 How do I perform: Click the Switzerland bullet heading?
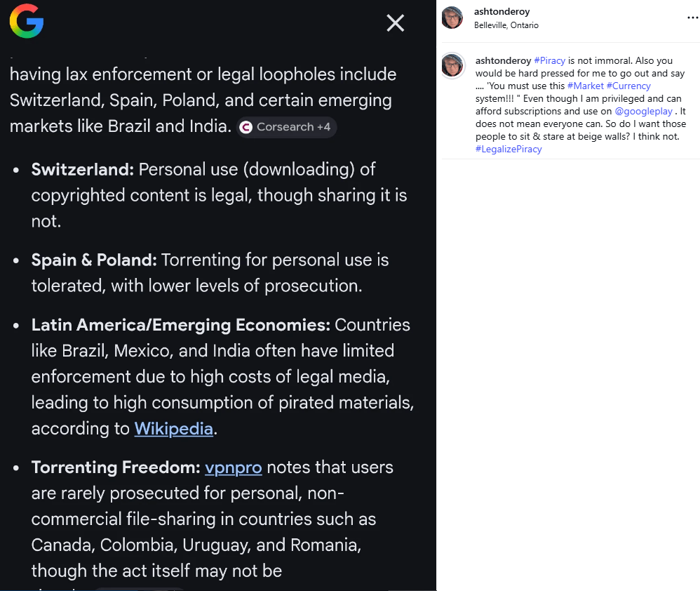83,169
